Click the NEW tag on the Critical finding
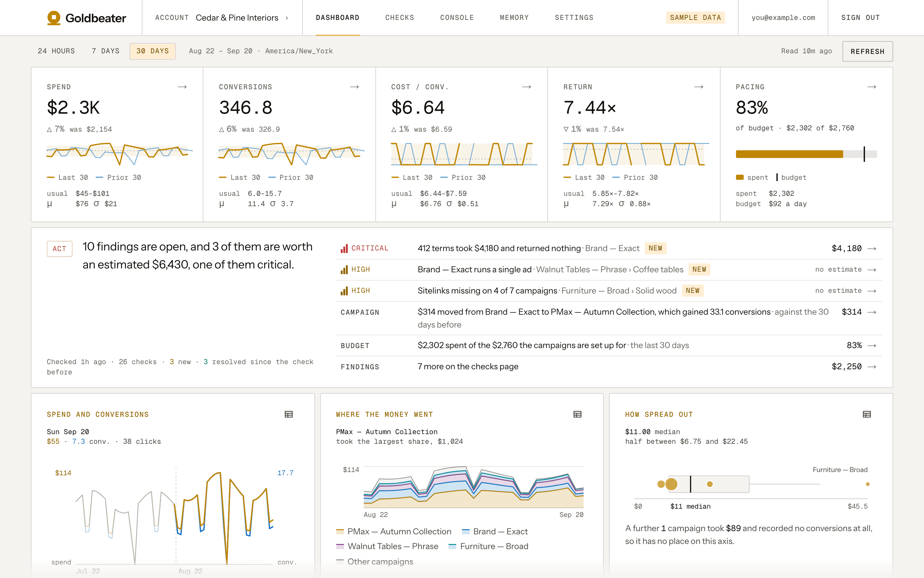The image size is (924, 578). coord(655,249)
